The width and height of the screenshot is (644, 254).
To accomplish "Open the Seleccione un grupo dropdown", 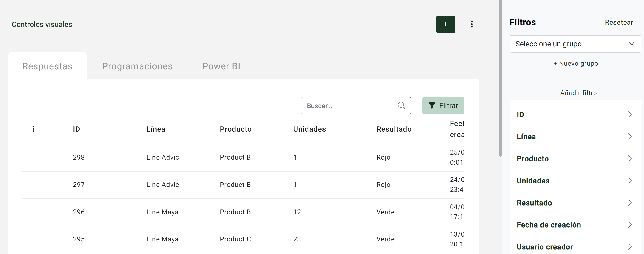I will pyautogui.click(x=575, y=44).
